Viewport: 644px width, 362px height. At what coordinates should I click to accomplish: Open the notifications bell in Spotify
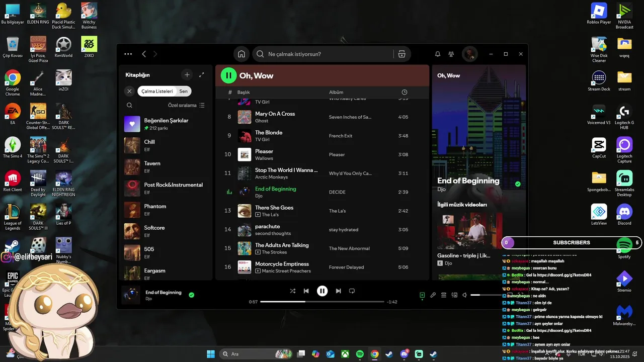[x=438, y=54]
